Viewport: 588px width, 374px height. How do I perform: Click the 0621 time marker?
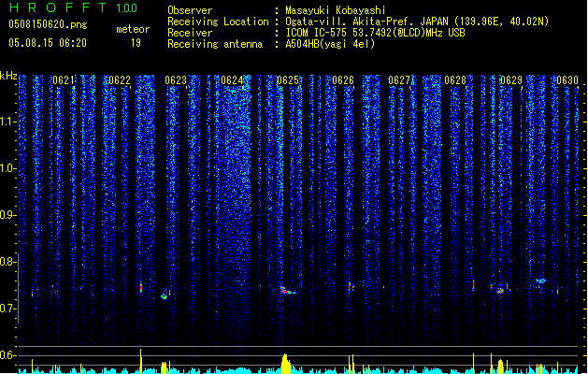(64, 80)
